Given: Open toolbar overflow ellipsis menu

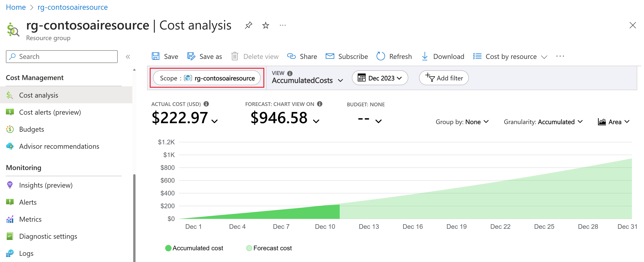Looking at the screenshot, I should tap(560, 56).
